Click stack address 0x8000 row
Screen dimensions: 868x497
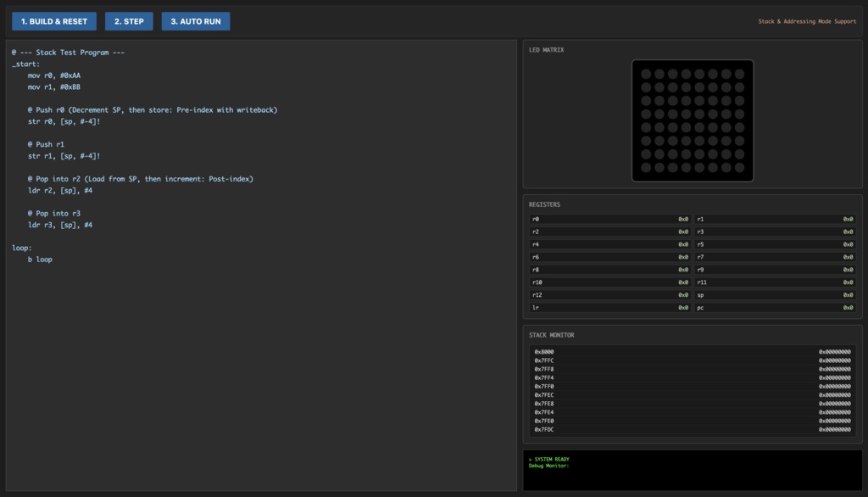tap(693, 352)
